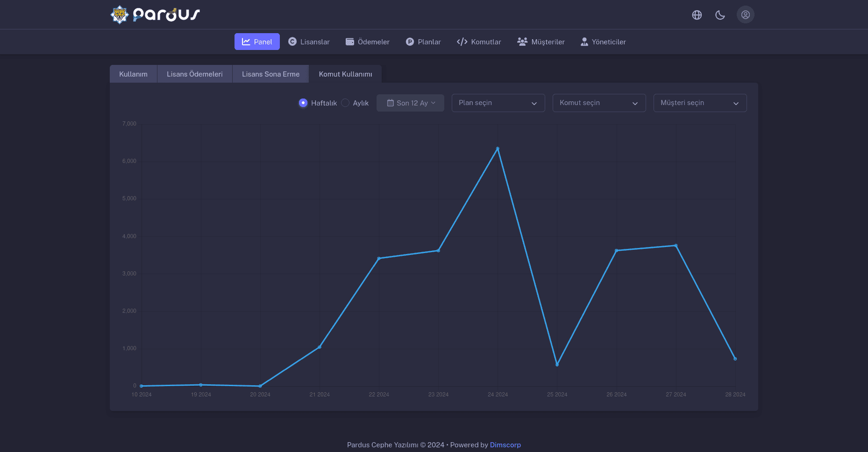The height and width of the screenshot is (452, 868).
Task: Open the Komut seçin dropdown
Action: pyautogui.click(x=599, y=103)
